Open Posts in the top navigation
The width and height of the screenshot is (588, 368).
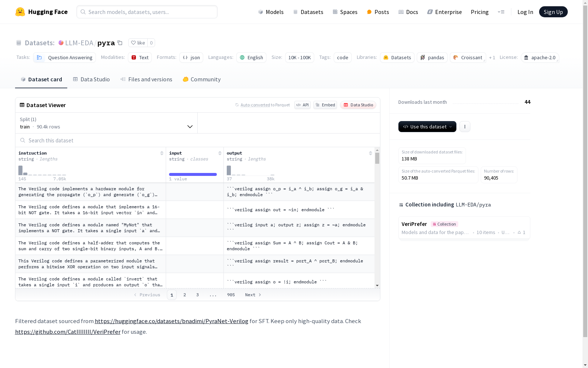[x=378, y=12]
